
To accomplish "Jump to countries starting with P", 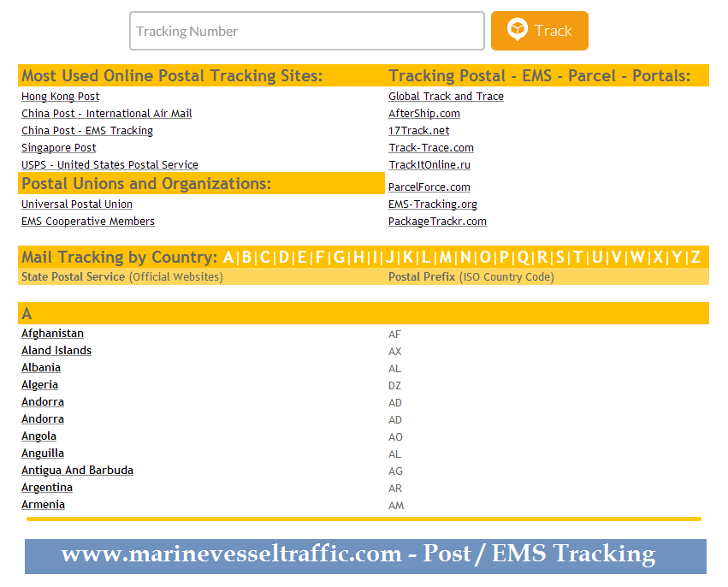I will pos(504,258).
